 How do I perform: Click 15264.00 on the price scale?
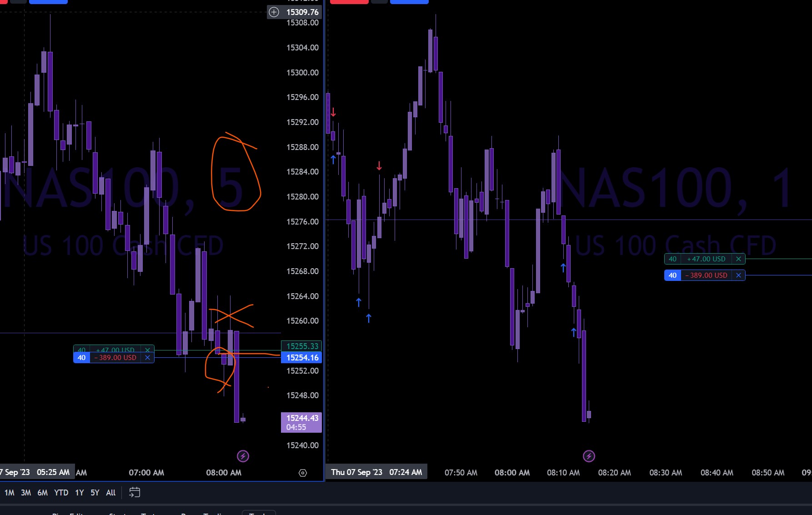(302, 296)
